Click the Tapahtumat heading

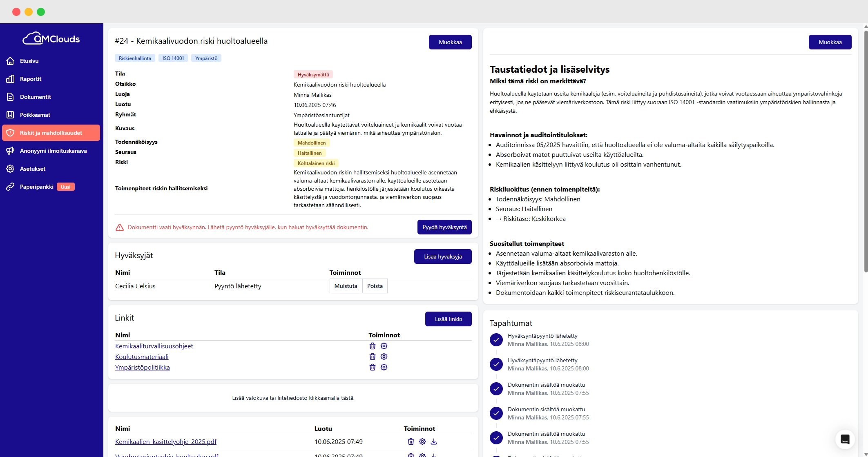click(x=511, y=323)
